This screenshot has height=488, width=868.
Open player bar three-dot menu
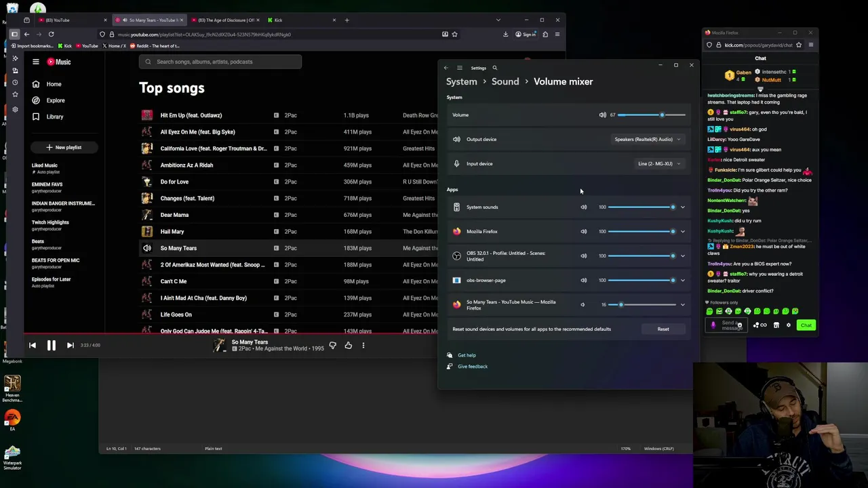point(363,346)
